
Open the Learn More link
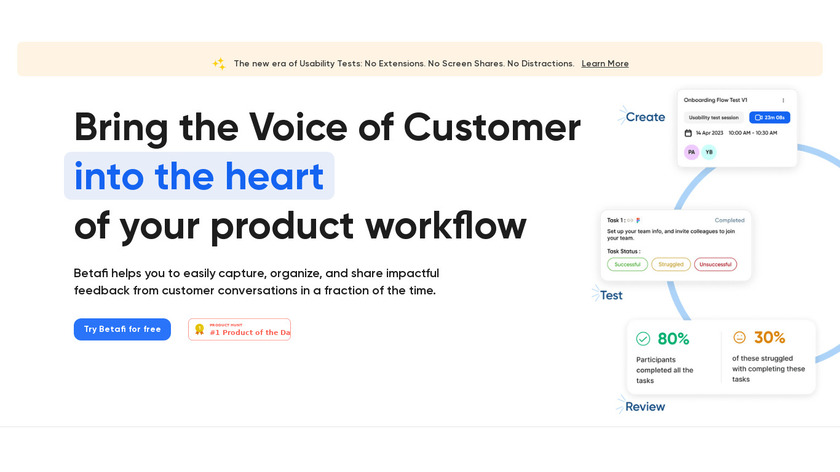point(605,63)
